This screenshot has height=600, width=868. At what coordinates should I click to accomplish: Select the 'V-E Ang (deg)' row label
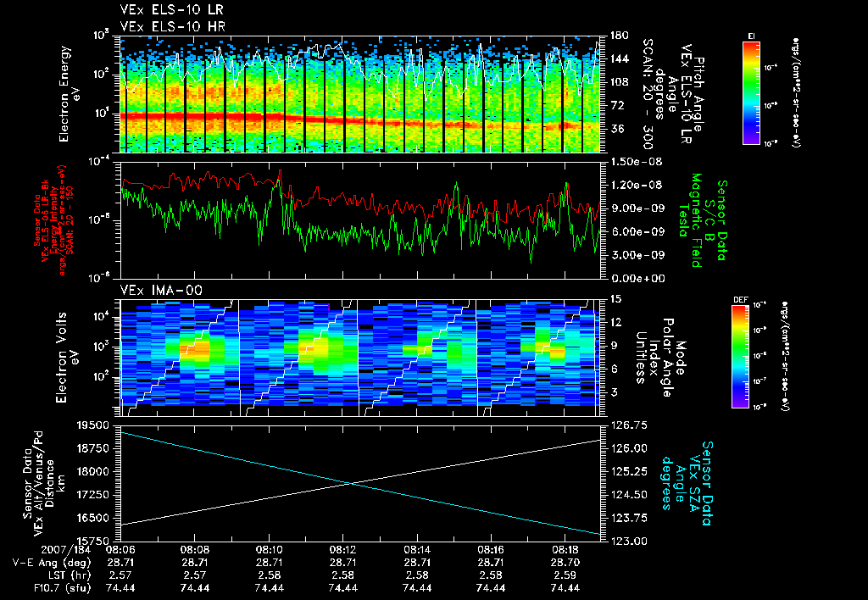tap(52, 563)
